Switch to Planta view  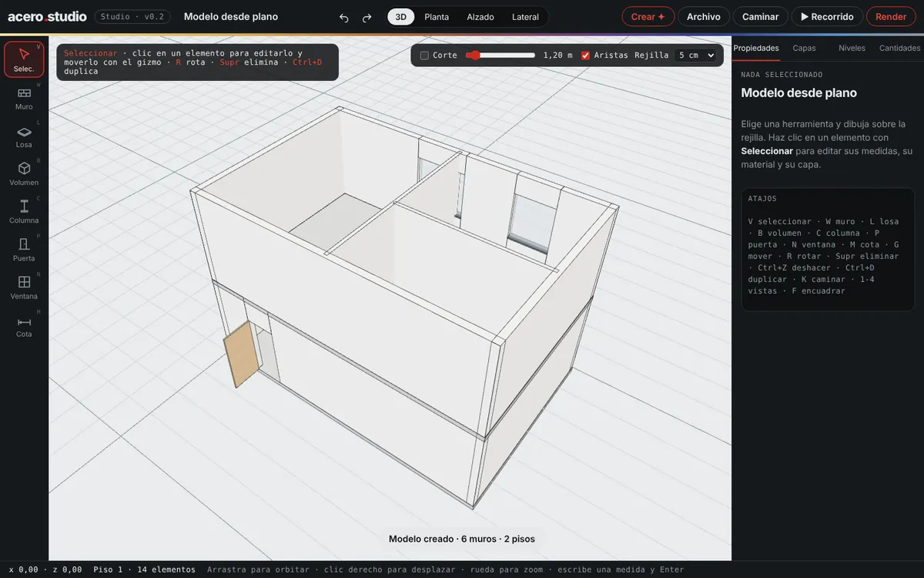pyautogui.click(x=437, y=17)
